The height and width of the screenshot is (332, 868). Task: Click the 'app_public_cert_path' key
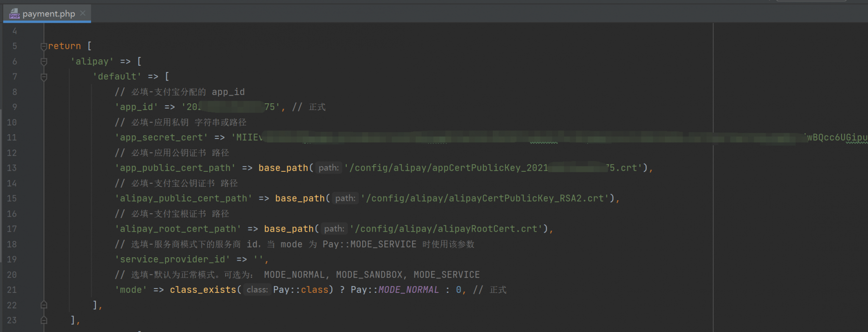point(176,168)
